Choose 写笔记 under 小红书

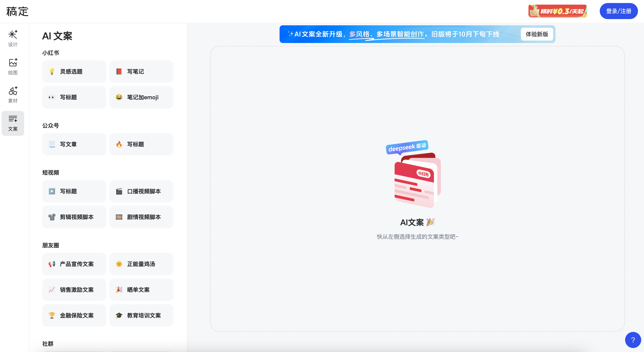[x=141, y=72]
